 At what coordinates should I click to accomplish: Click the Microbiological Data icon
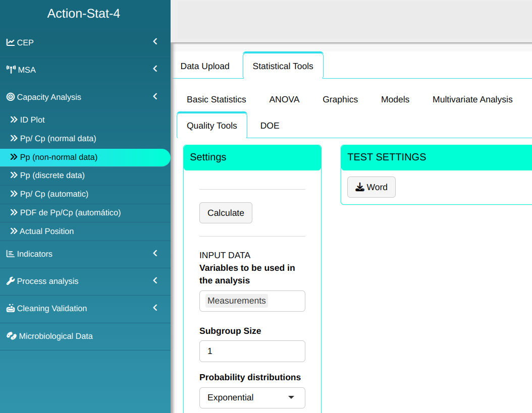[x=11, y=336]
